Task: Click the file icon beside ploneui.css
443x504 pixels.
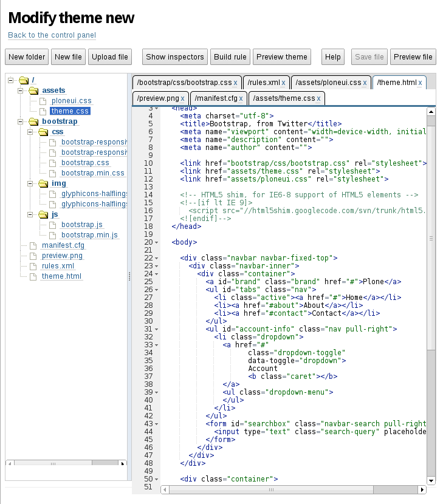Action: pyautogui.click(x=43, y=101)
